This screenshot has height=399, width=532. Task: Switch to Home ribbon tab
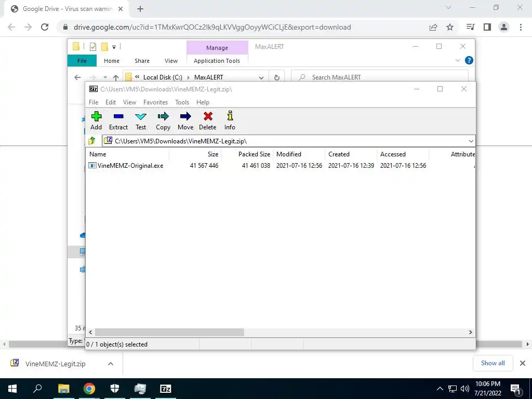click(x=112, y=61)
